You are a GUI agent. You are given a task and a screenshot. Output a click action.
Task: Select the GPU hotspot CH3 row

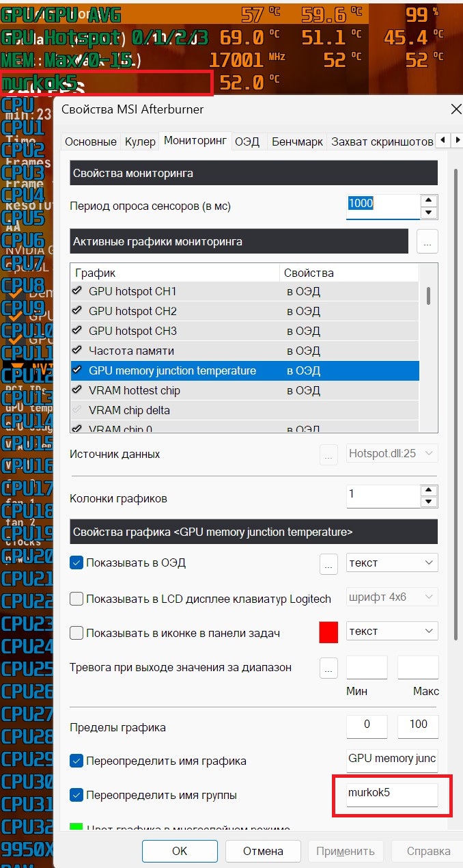(x=244, y=331)
